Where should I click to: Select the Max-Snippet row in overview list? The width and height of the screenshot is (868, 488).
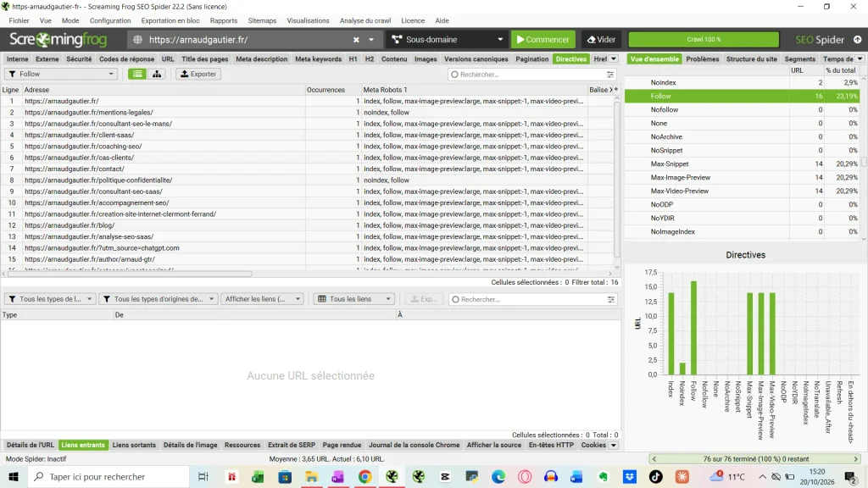tap(743, 164)
